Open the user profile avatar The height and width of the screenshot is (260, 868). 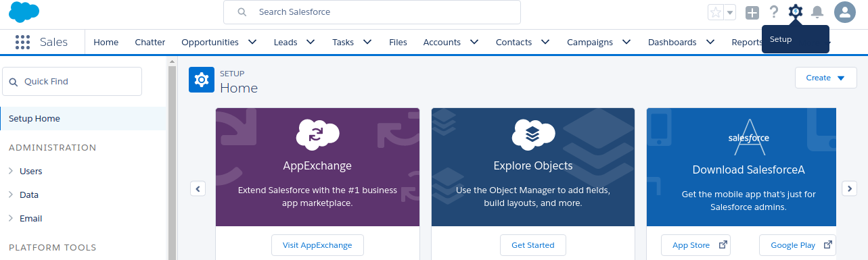tap(845, 12)
